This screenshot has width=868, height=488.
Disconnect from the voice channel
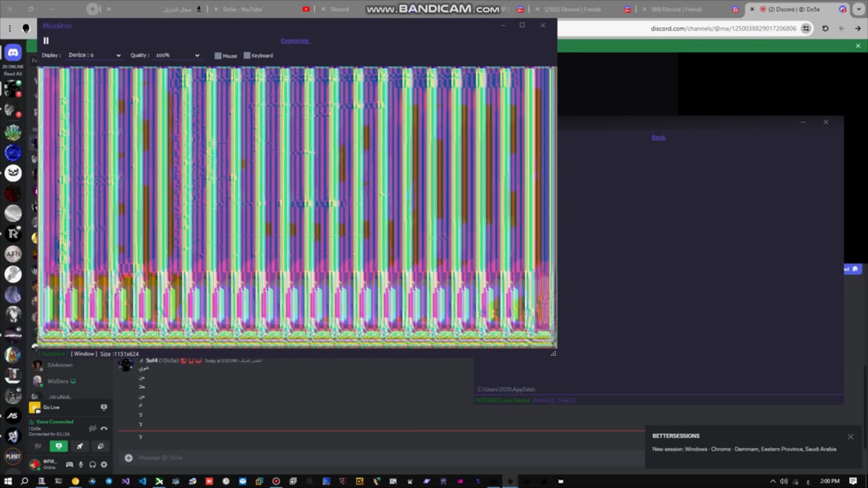point(104,428)
